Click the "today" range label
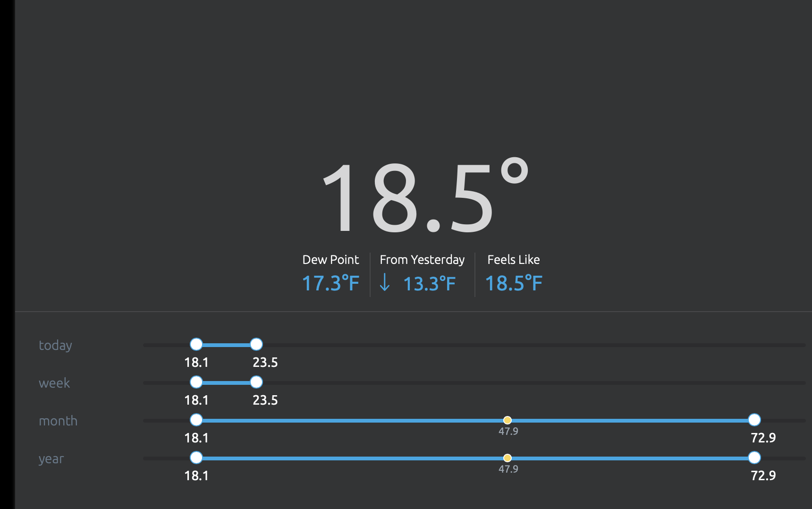 click(55, 346)
